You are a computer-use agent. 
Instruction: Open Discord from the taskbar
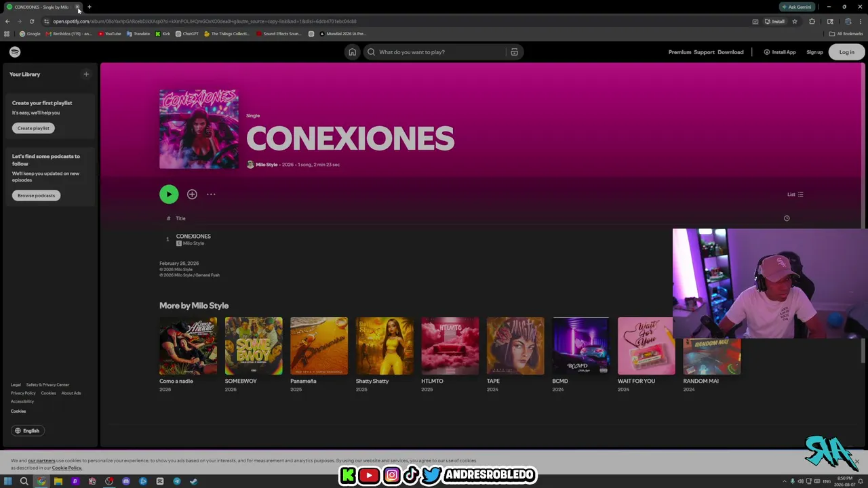126,481
